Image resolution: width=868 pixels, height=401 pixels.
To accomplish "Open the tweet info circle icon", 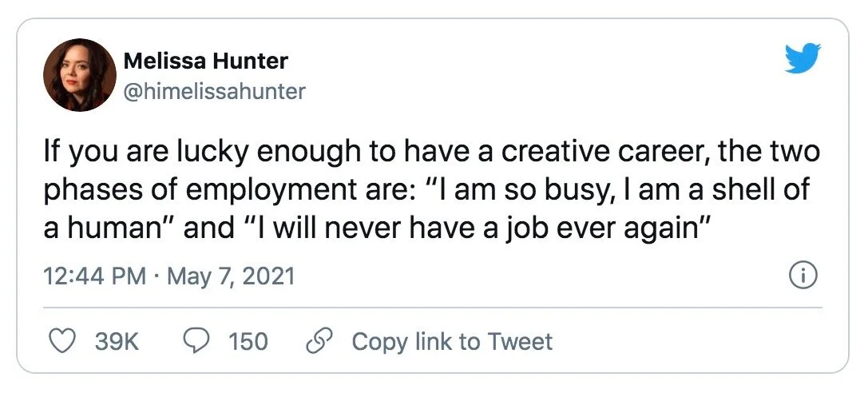I will click(801, 276).
